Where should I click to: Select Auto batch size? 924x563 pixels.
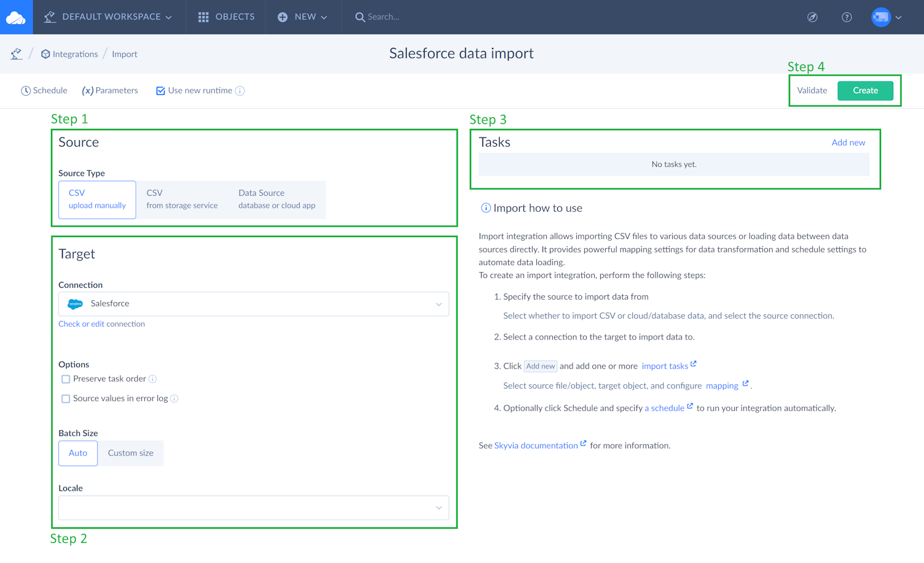(78, 453)
